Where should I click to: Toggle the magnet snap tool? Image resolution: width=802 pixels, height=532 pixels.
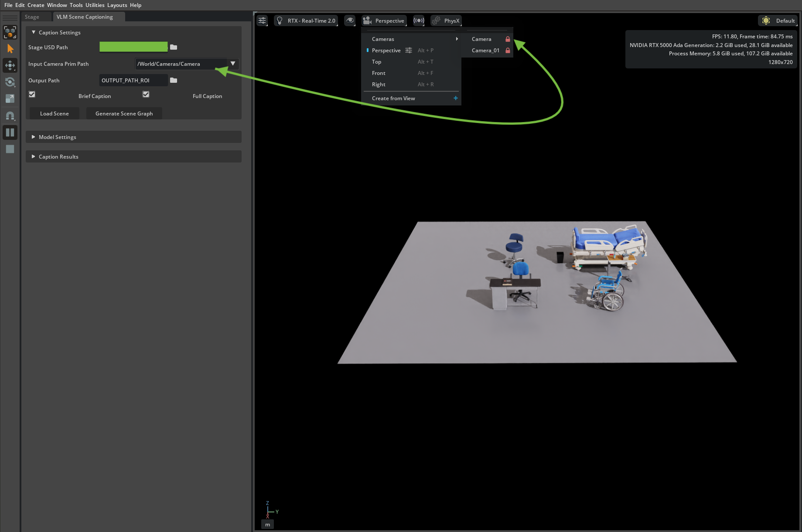pos(10,116)
